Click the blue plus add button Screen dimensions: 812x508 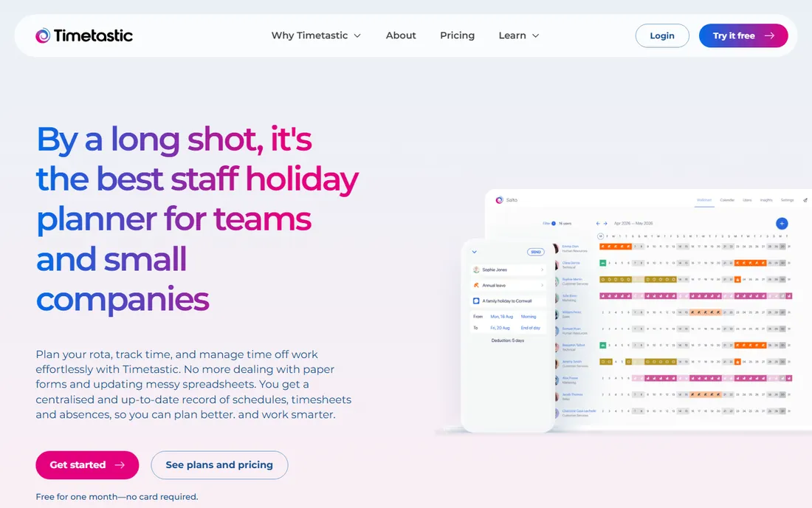782,223
